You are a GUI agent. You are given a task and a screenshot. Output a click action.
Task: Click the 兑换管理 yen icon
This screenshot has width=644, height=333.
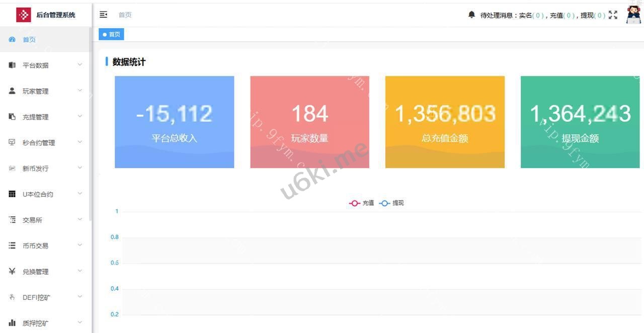coord(12,271)
